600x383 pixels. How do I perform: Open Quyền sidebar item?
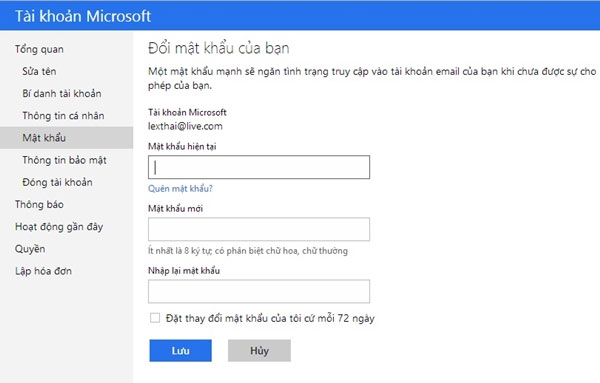[x=30, y=249]
